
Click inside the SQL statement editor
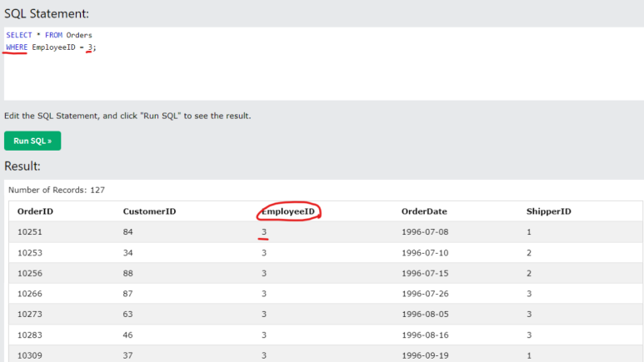[x=323, y=63]
